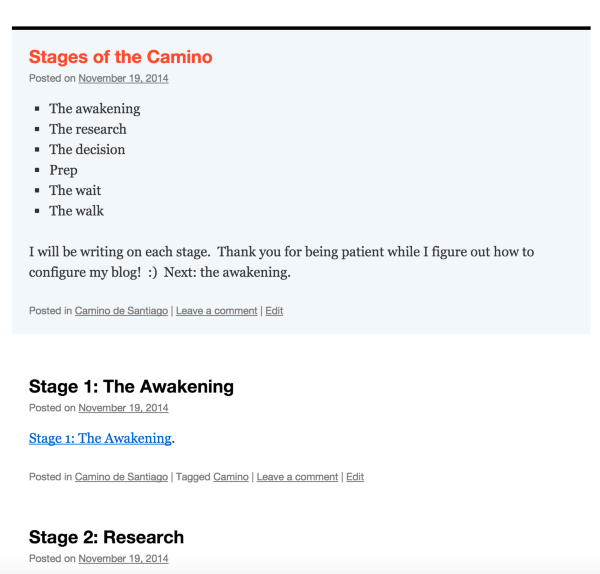Click the "Prep" list item

63,170
